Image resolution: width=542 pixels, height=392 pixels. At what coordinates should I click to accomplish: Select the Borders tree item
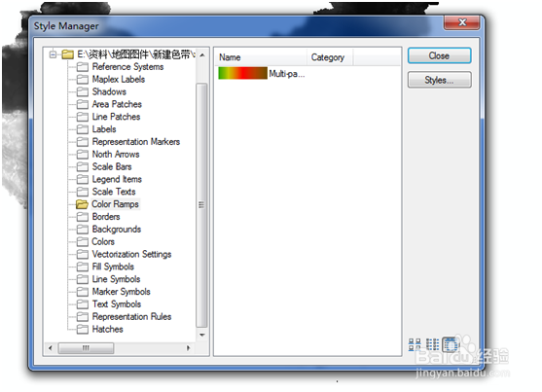[106, 217]
